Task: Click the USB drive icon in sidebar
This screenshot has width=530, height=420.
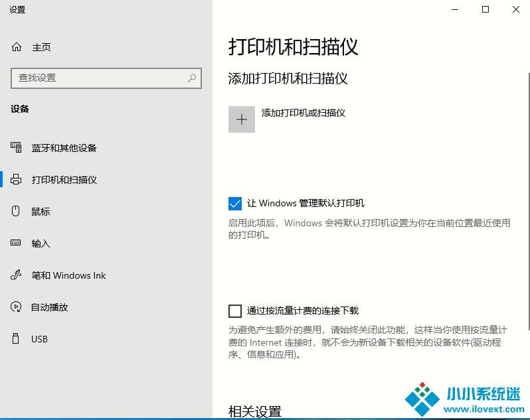Action: (15, 338)
